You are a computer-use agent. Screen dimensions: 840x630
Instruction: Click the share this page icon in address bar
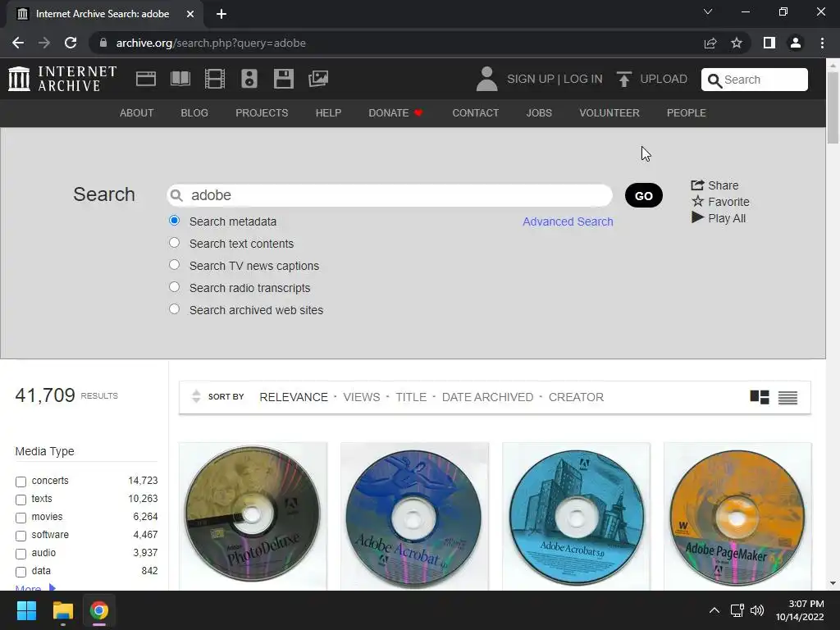pyautogui.click(x=710, y=43)
